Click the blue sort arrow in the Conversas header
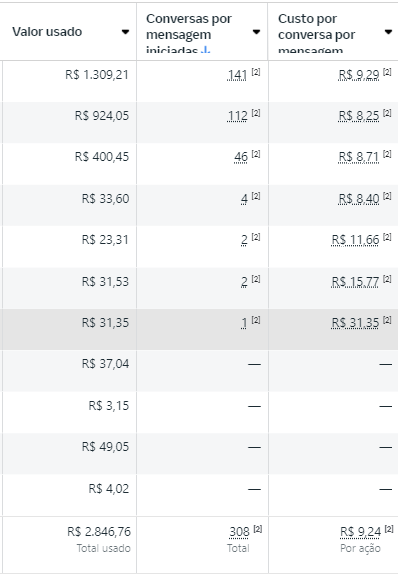398x574 pixels. (x=205, y=50)
